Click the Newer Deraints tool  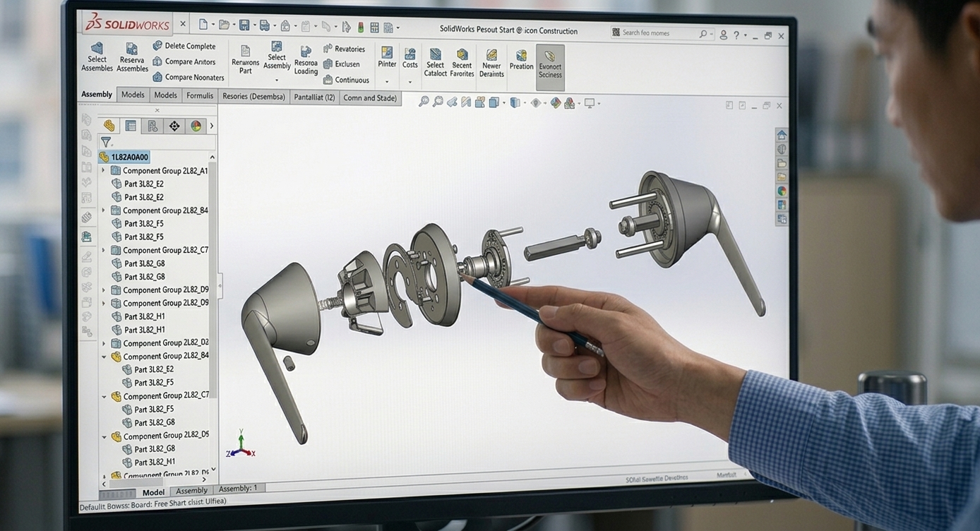pos(491,63)
